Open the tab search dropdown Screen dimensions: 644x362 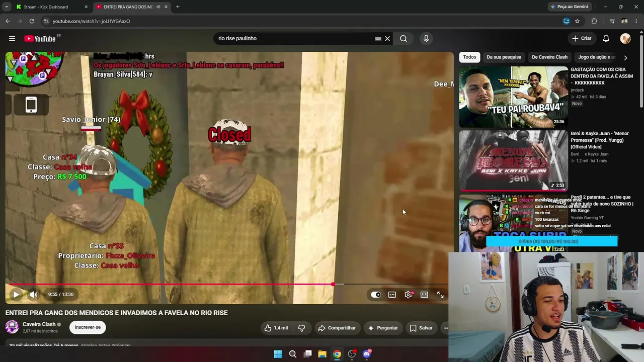7,7
